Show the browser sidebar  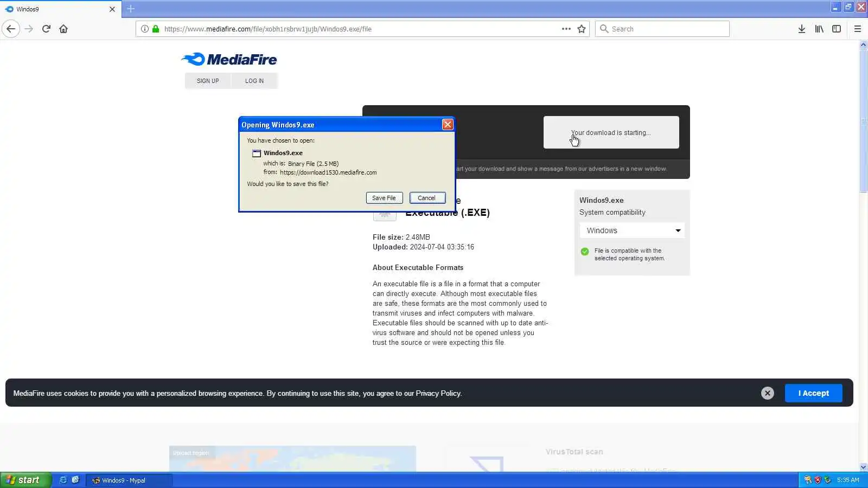tap(837, 29)
